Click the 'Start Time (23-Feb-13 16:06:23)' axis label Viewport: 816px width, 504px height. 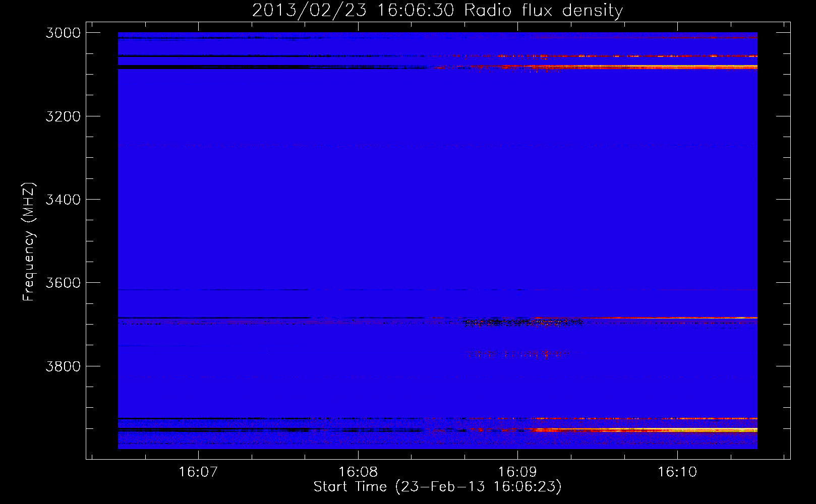pyautogui.click(x=437, y=487)
